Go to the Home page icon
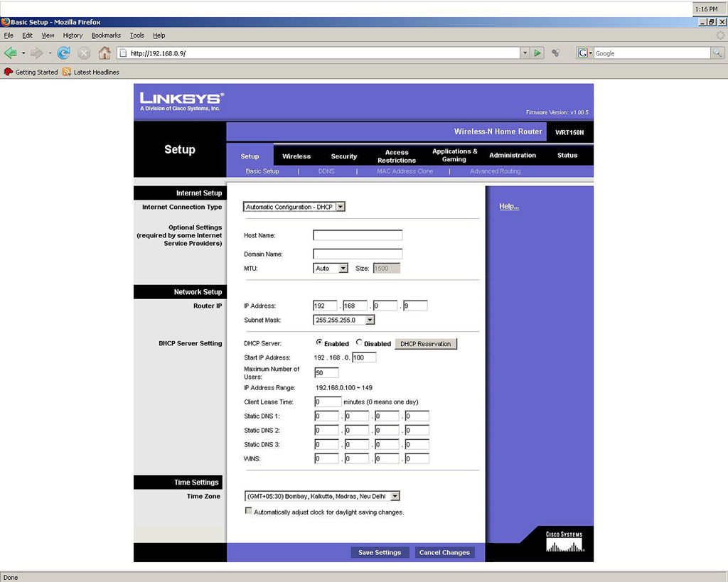Viewport: 728px width, 582px height. (105, 53)
